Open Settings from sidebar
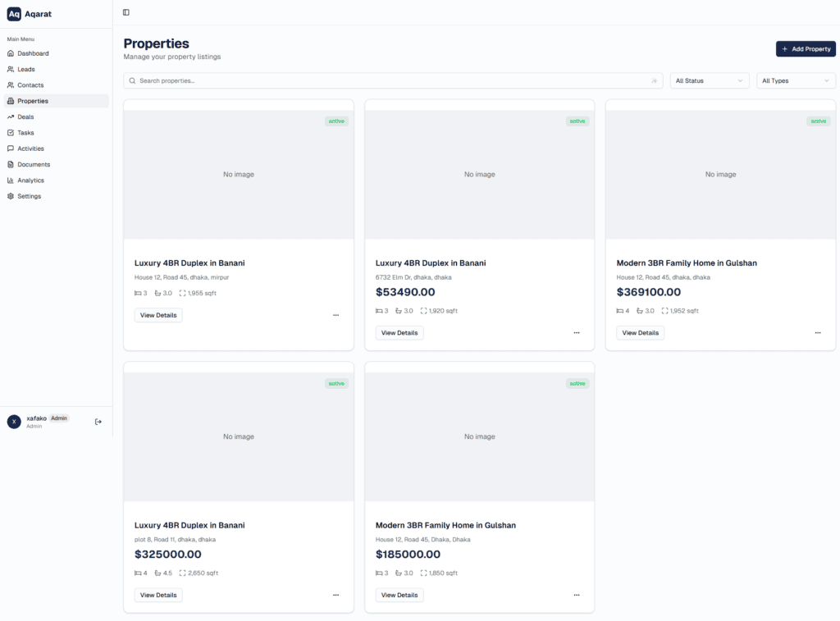 point(29,196)
